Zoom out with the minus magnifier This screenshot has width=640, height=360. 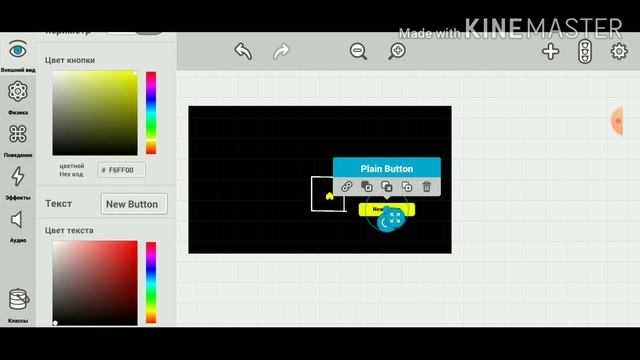(x=358, y=51)
